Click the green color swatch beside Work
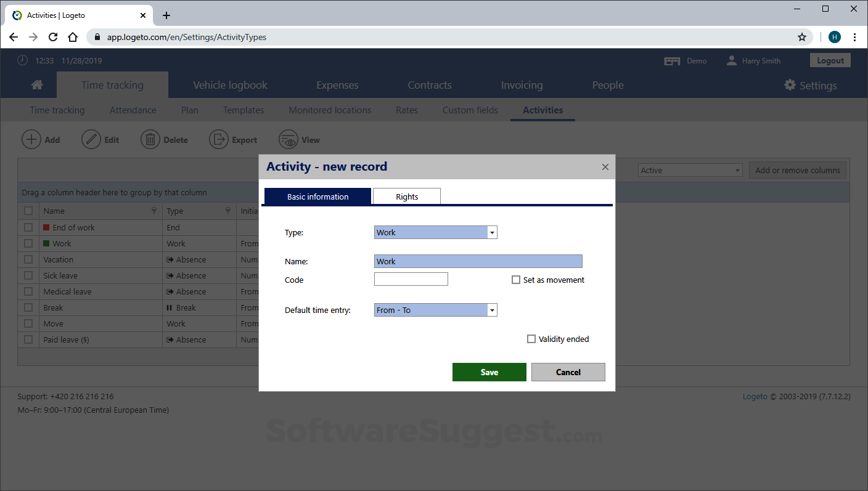The height and width of the screenshot is (491, 868). pyautogui.click(x=47, y=243)
